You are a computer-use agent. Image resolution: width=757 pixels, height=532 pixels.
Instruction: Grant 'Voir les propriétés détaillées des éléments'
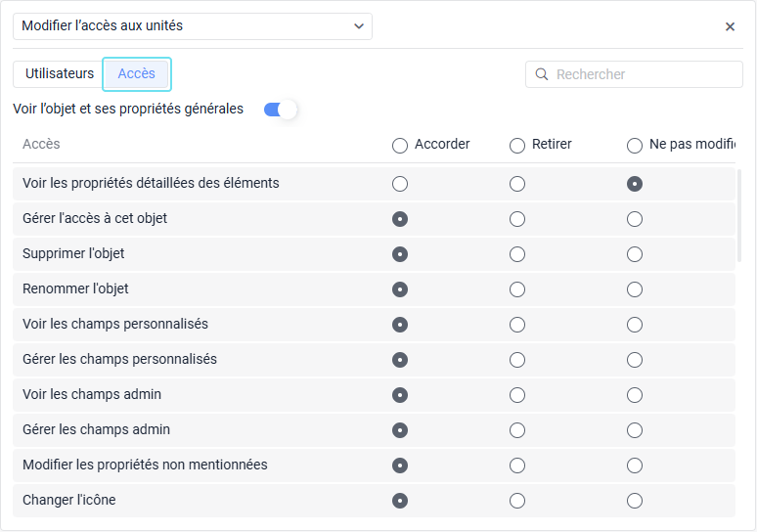[400, 184]
